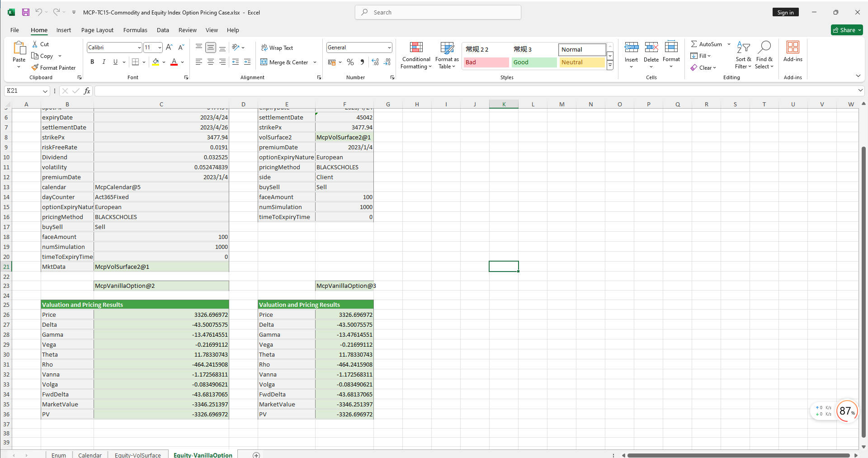Click the Cut scissors icon

pos(35,44)
